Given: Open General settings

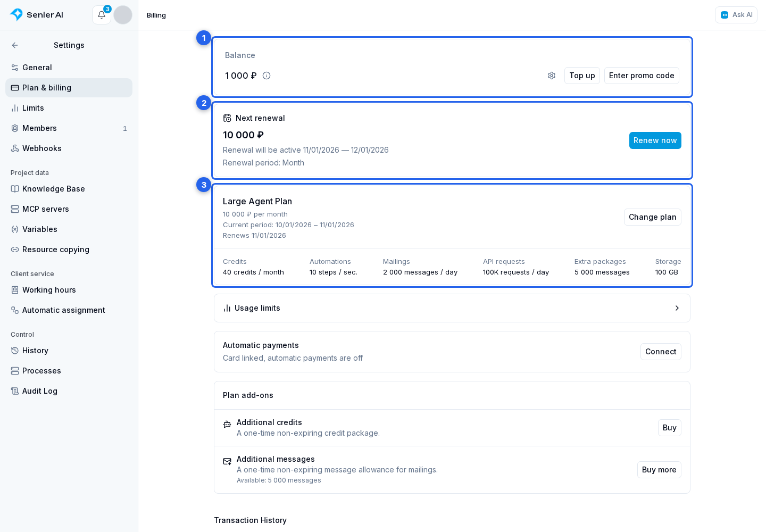Looking at the screenshot, I should [69, 68].
